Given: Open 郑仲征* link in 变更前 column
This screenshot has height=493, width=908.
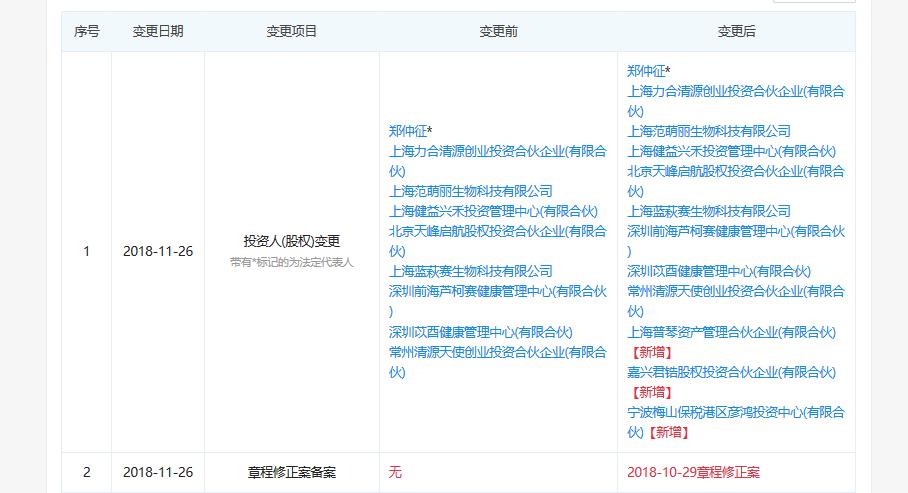Looking at the screenshot, I should coord(411,131).
